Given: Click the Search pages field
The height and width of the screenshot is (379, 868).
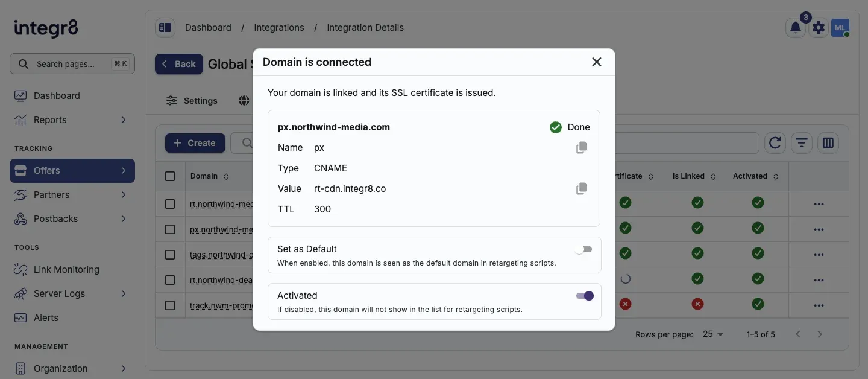Looking at the screenshot, I should point(72,64).
